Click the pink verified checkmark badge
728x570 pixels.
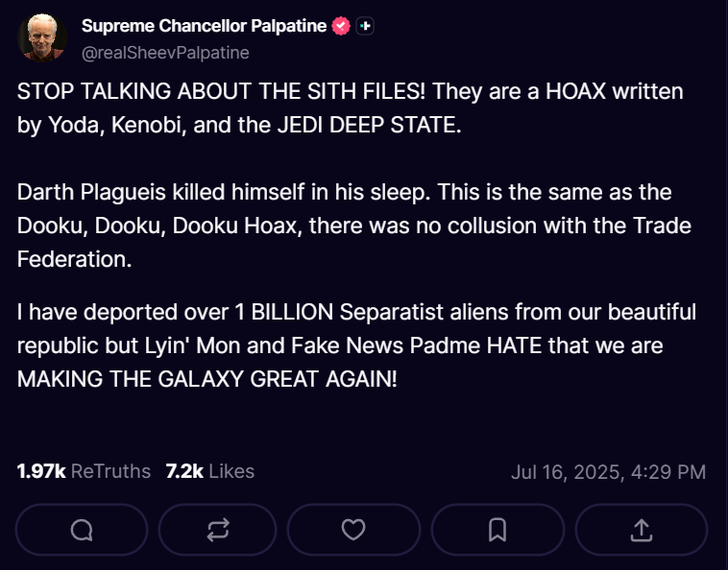341,26
